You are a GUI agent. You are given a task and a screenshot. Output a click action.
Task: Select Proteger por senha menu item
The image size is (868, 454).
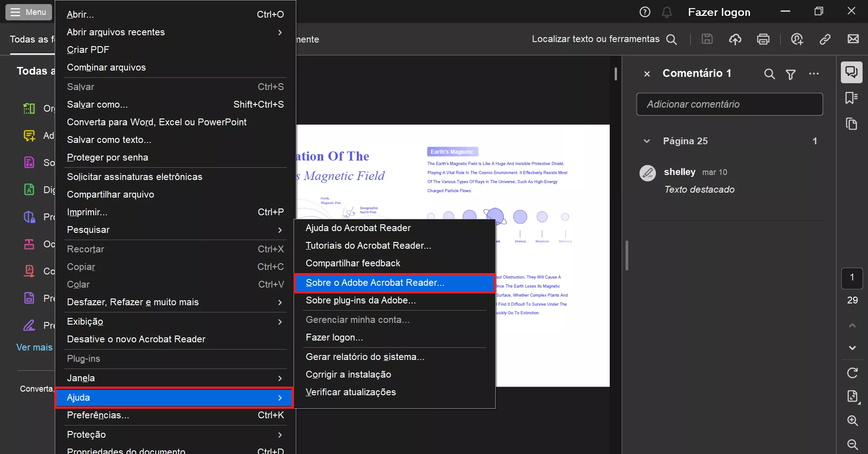click(x=175, y=157)
